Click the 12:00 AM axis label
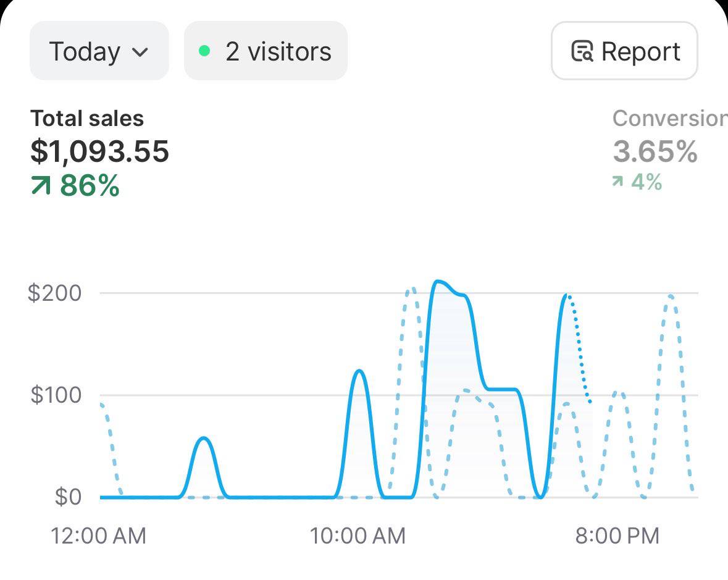The width and height of the screenshot is (728, 580). pyautogui.click(x=98, y=536)
